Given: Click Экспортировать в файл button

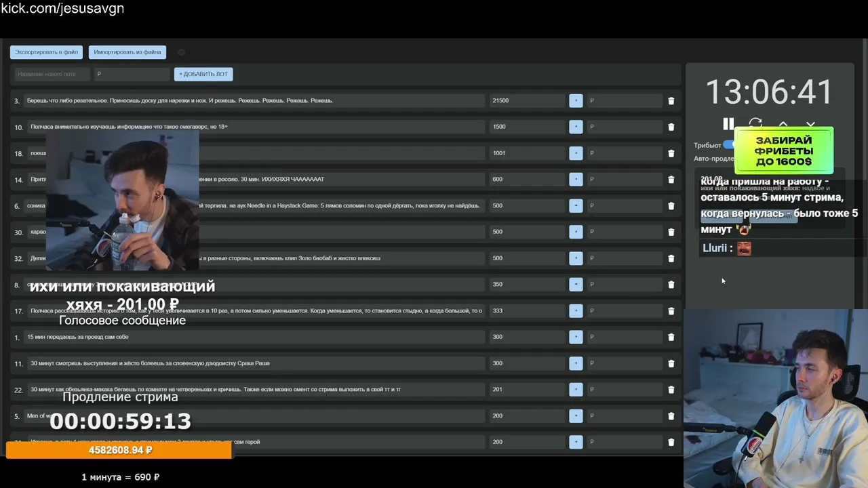Looking at the screenshot, I should 47,52.
